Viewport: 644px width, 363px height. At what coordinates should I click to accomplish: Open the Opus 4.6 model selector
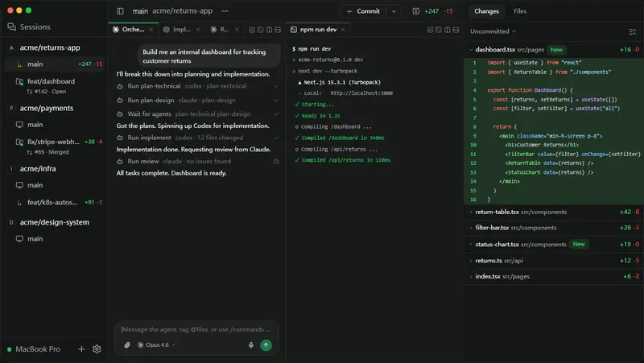click(x=156, y=345)
